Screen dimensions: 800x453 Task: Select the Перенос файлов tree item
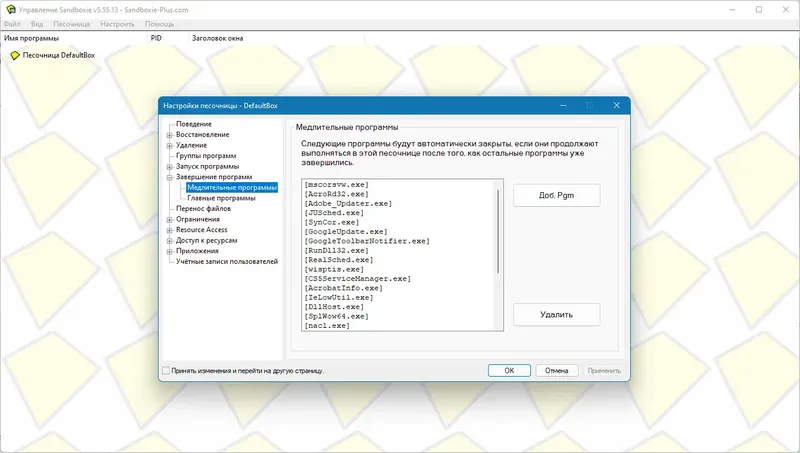point(204,209)
